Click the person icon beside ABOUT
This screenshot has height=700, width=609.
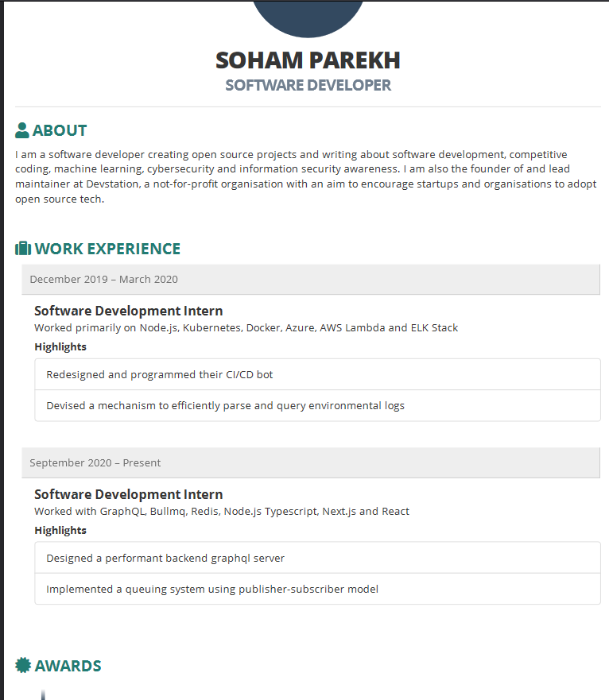point(22,130)
